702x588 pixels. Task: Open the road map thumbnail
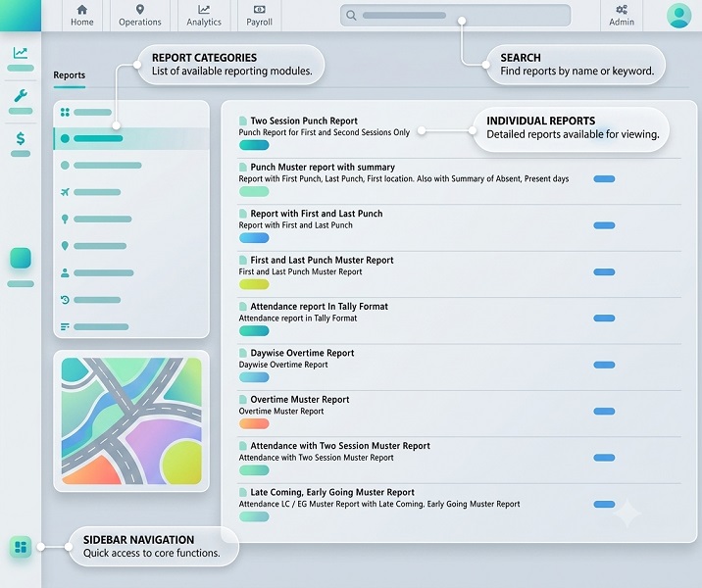tap(131, 420)
